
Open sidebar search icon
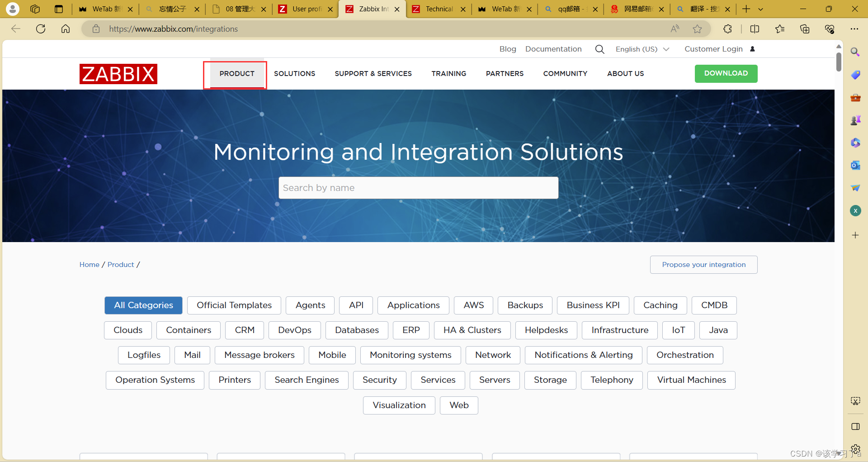(855, 52)
